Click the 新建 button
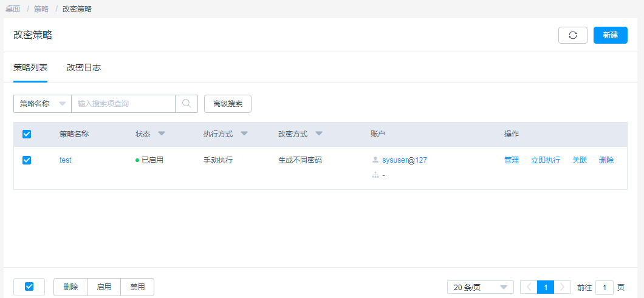The width and height of the screenshot is (644, 298). [610, 35]
